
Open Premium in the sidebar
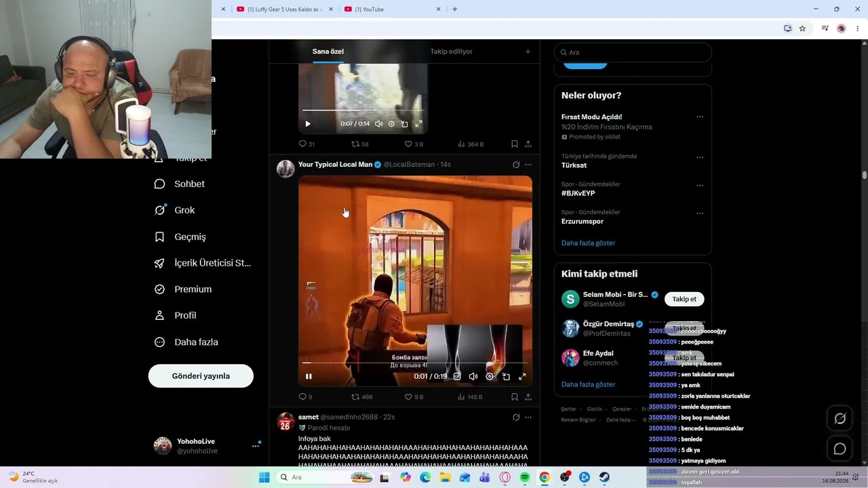coord(183,289)
